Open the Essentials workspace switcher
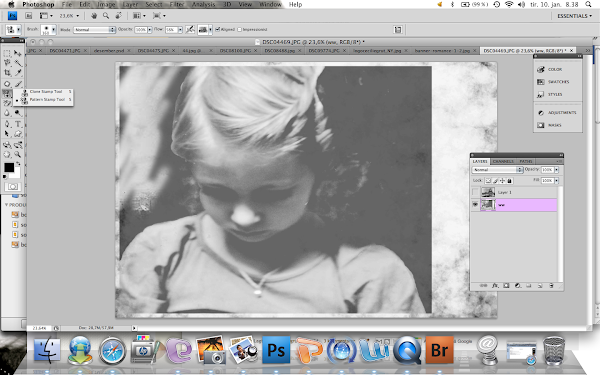 pyautogui.click(x=574, y=16)
